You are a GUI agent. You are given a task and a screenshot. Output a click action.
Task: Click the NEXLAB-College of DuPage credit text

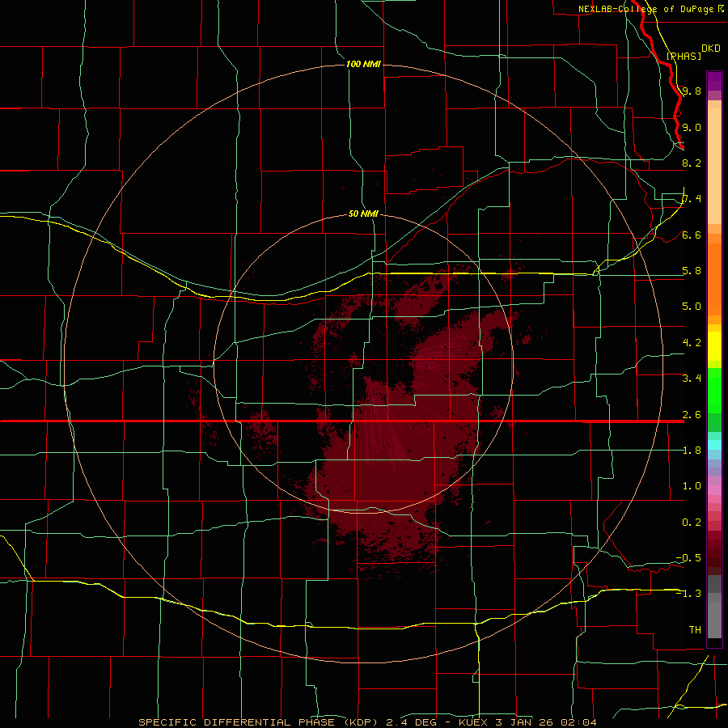(645, 9)
